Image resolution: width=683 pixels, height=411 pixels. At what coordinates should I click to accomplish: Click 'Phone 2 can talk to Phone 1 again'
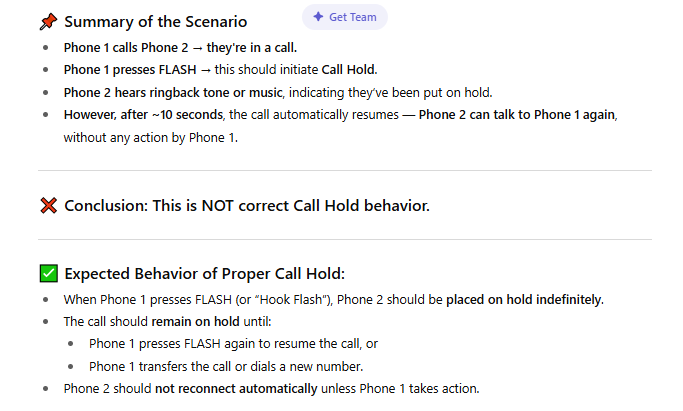point(518,115)
